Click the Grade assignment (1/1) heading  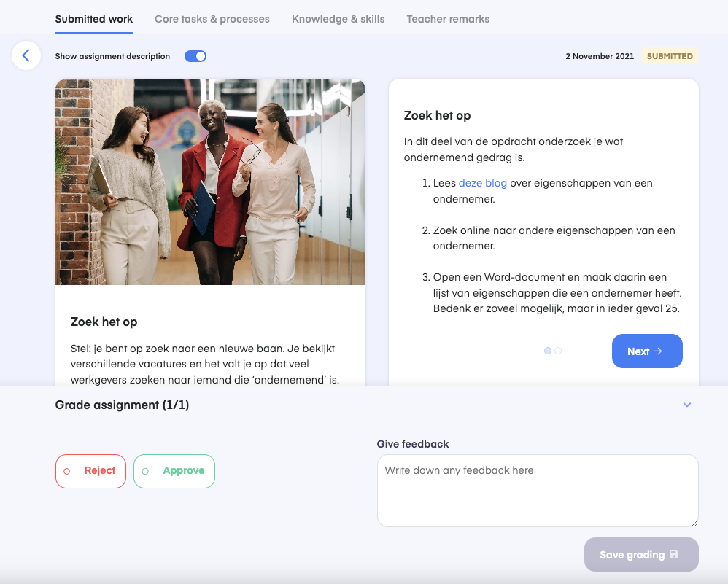click(122, 405)
